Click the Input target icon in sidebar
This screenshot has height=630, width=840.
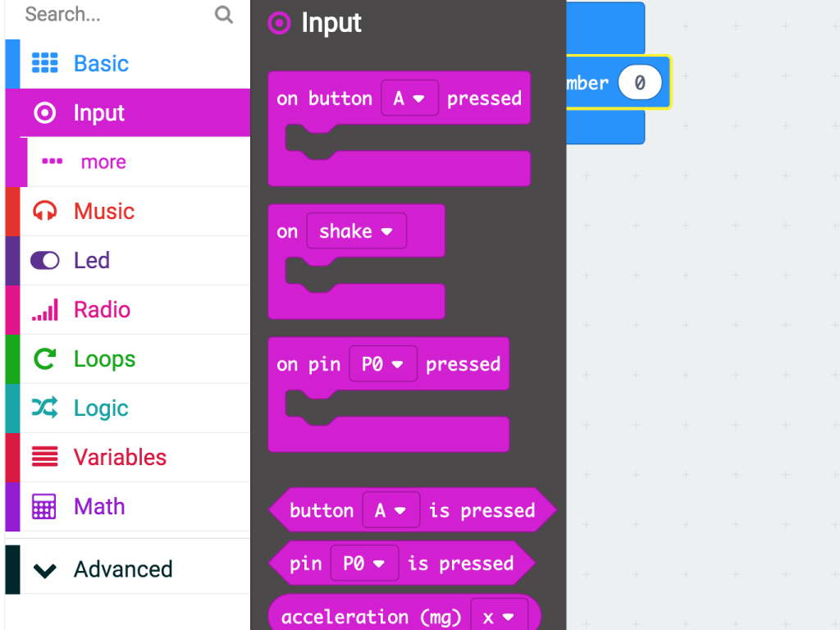(45, 112)
